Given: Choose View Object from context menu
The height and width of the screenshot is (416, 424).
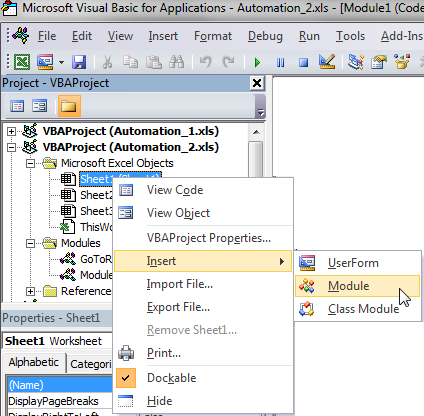Looking at the screenshot, I should coord(203,213).
